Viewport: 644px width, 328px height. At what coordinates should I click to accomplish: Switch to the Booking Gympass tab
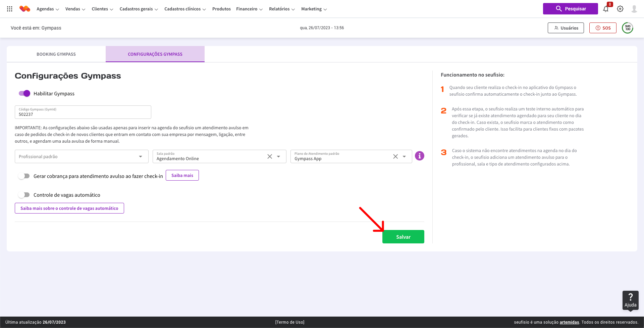(56, 54)
